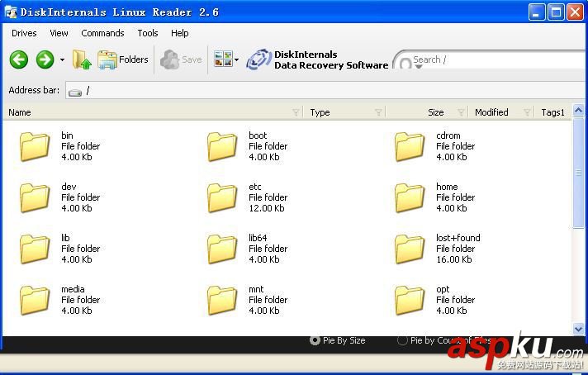Screen dimensions: 588x375
Task: Maximize the Linux Reader window
Action: coord(556,12)
